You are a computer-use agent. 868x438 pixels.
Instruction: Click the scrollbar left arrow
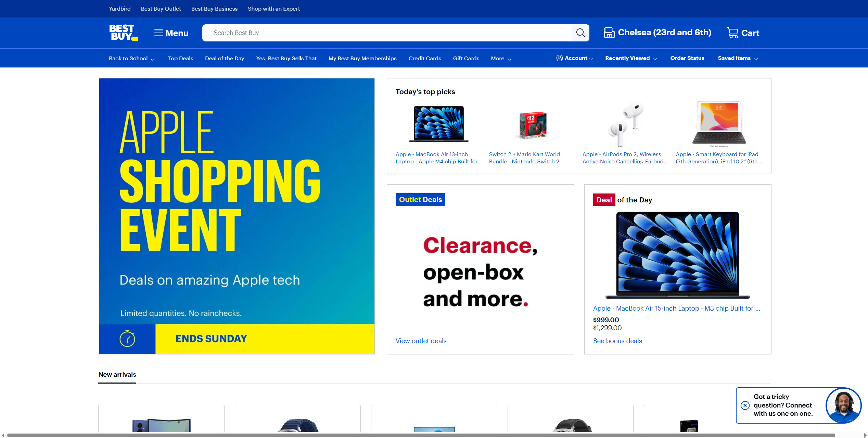(x=3, y=436)
